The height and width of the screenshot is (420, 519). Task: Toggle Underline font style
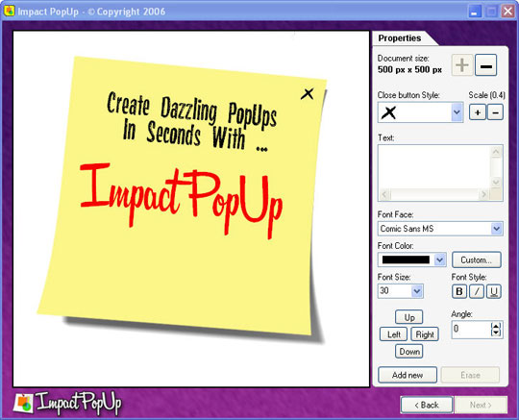click(x=493, y=291)
